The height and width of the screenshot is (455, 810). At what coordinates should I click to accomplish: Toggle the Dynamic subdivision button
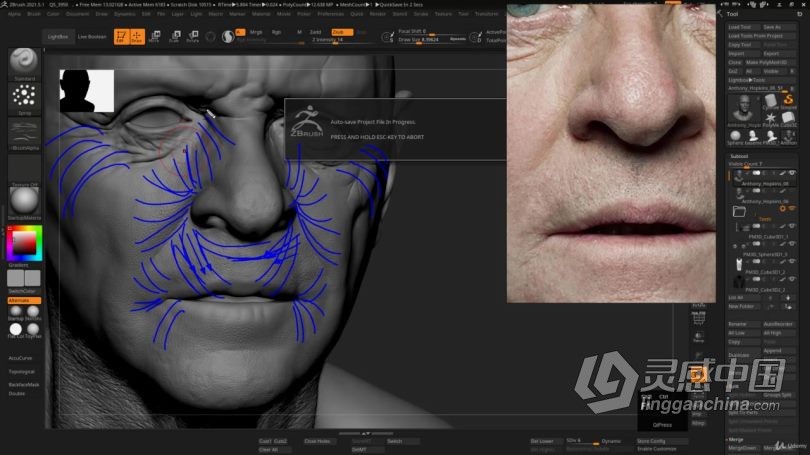(x=611, y=442)
